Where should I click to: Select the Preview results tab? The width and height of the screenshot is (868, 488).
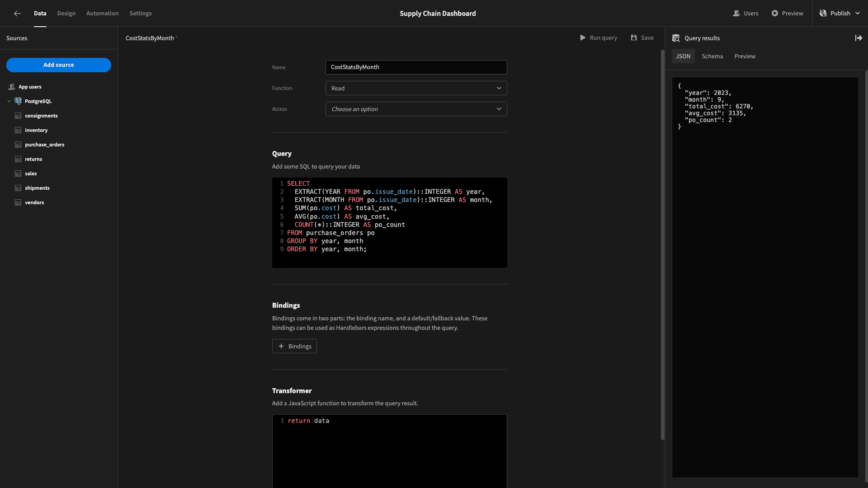[x=745, y=56]
